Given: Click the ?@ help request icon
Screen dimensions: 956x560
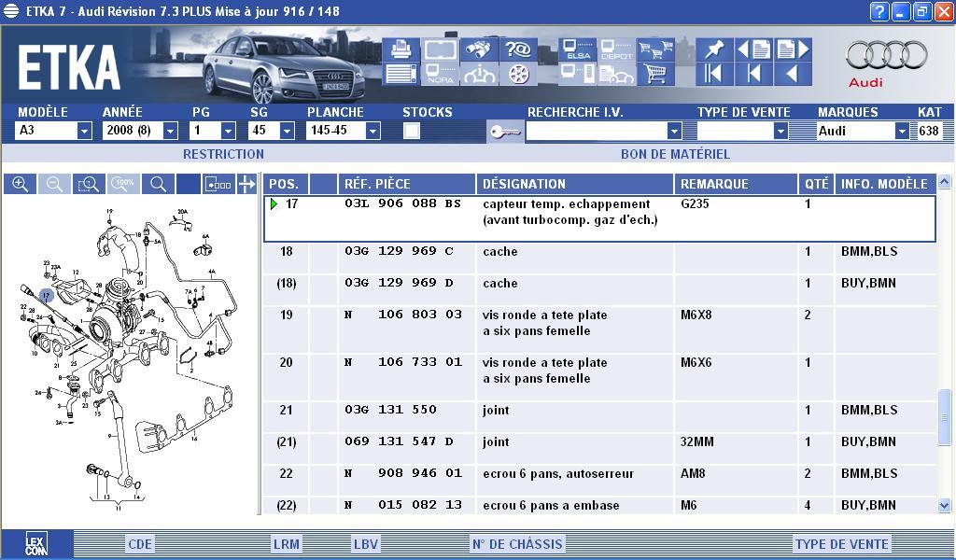Looking at the screenshot, I should tap(517, 49).
